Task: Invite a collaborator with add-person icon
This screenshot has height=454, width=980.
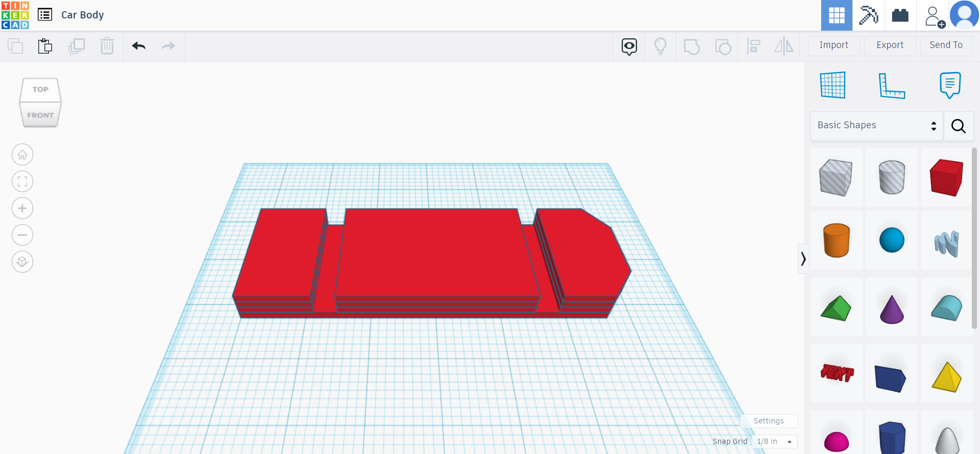Action: pyautogui.click(x=934, y=16)
